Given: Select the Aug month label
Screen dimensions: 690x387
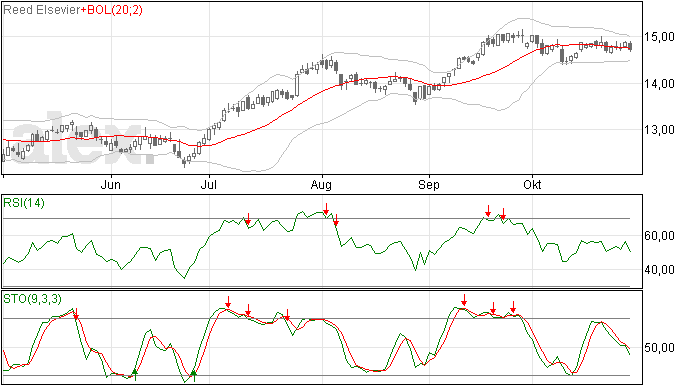Looking at the screenshot, I should (x=321, y=185).
